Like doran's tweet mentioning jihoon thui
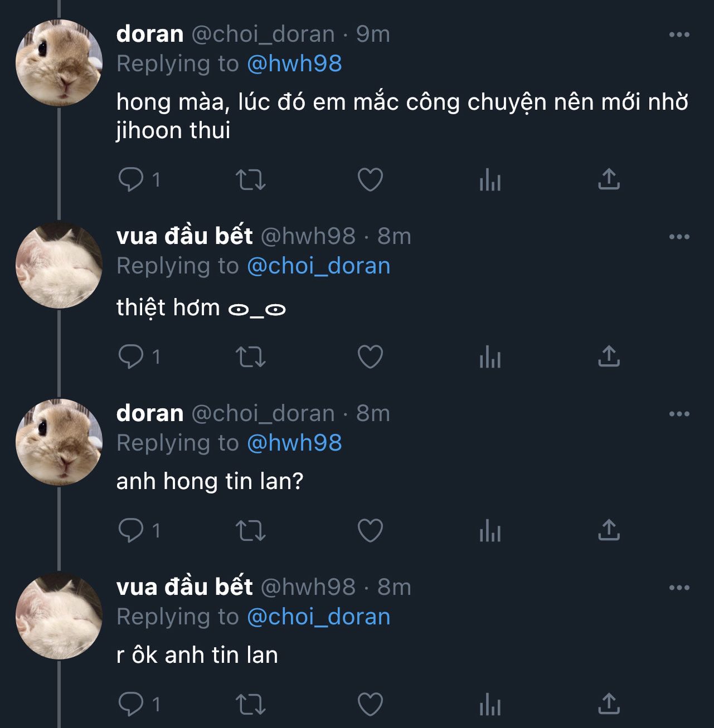 (x=370, y=180)
